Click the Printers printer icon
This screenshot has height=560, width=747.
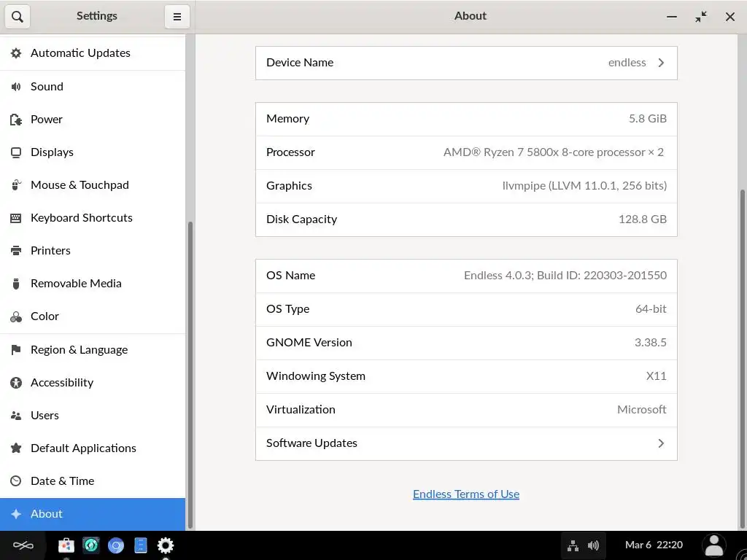coord(16,251)
